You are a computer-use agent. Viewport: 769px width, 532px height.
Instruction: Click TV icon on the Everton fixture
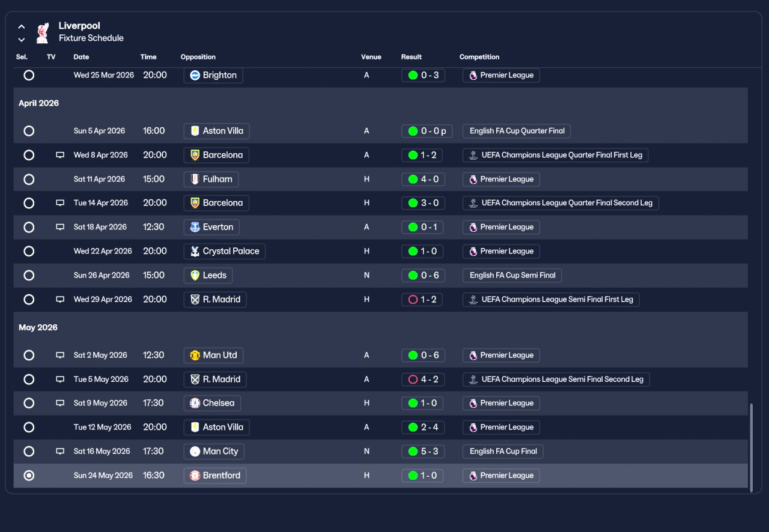[60, 227]
